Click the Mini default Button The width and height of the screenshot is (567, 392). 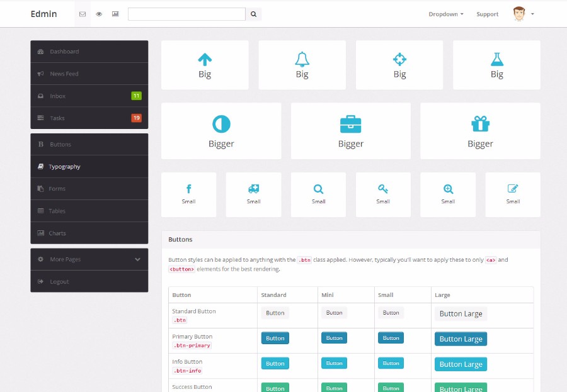(x=334, y=313)
